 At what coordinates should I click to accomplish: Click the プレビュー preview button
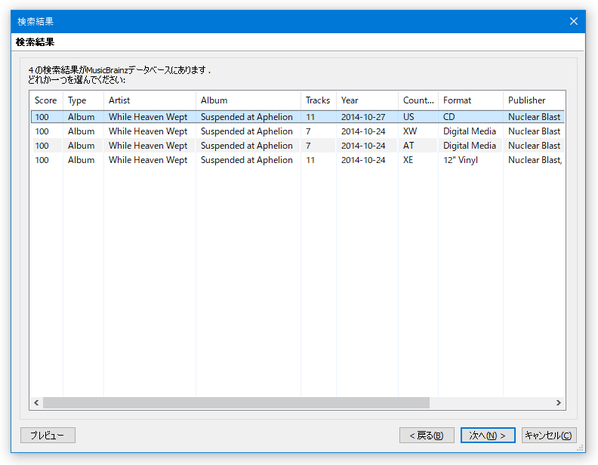tap(48, 435)
